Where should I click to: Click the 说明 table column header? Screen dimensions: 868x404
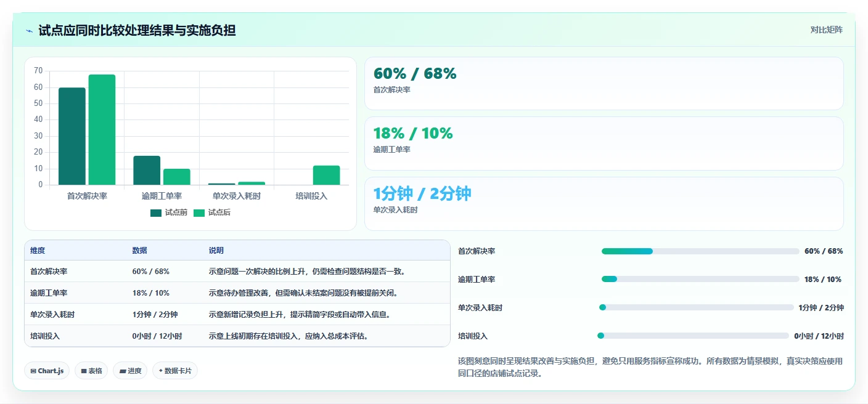point(216,251)
